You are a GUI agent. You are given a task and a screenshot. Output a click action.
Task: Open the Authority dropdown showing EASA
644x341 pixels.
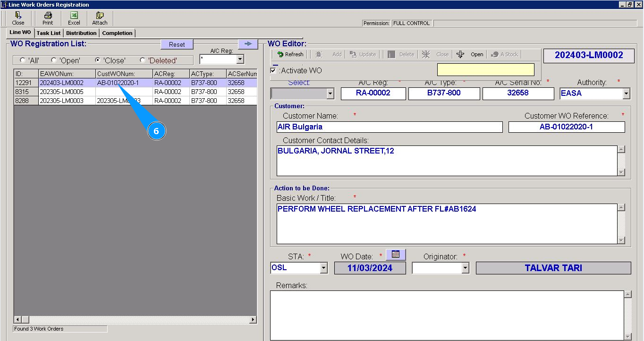pyautogui.click(x=626, y=94)
